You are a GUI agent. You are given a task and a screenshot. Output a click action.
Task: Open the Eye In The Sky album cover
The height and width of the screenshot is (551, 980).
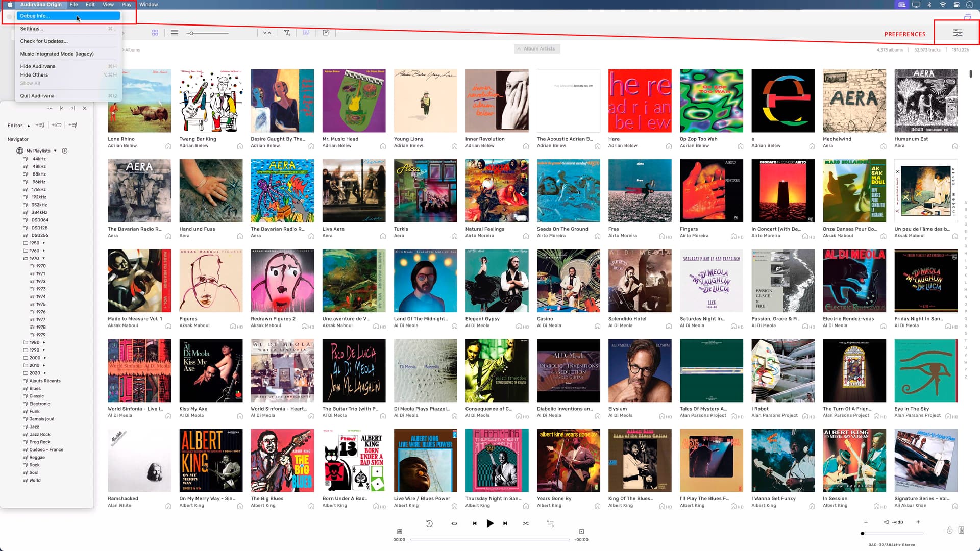926,371
